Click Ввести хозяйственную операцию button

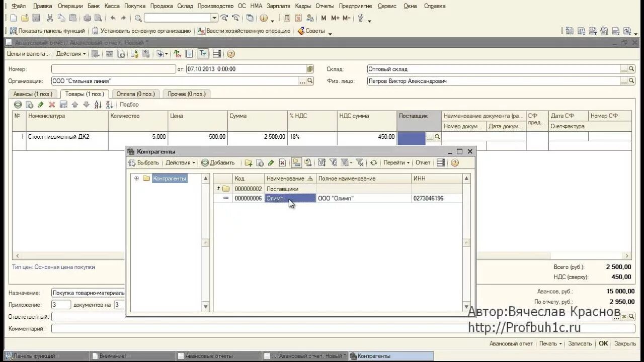[244, 31]
